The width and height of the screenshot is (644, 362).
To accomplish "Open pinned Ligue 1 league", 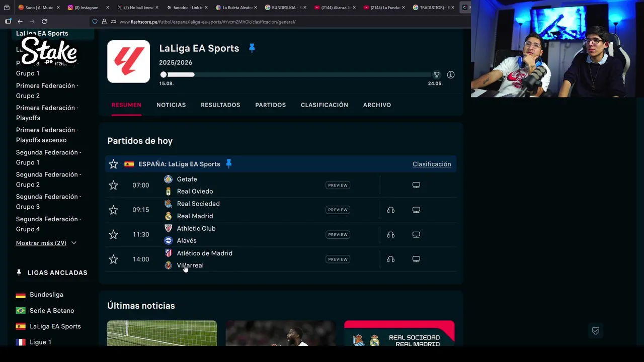I will (x=40, y=342).
